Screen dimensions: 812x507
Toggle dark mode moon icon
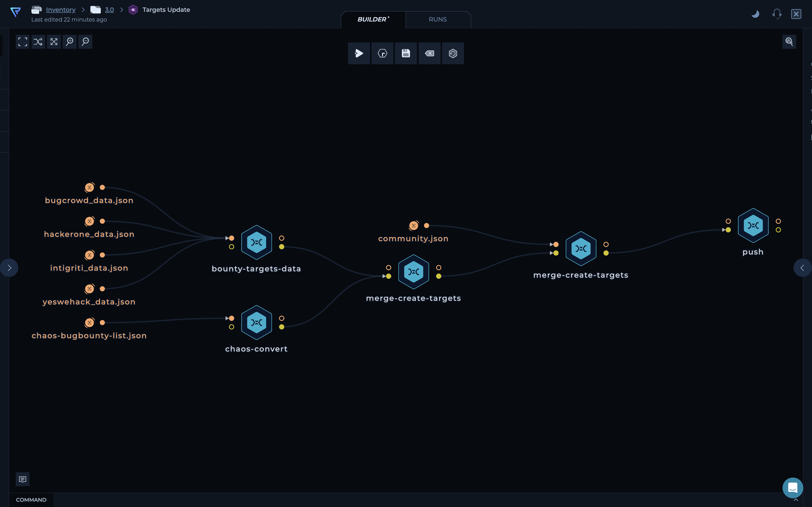[x=755, y=14]
